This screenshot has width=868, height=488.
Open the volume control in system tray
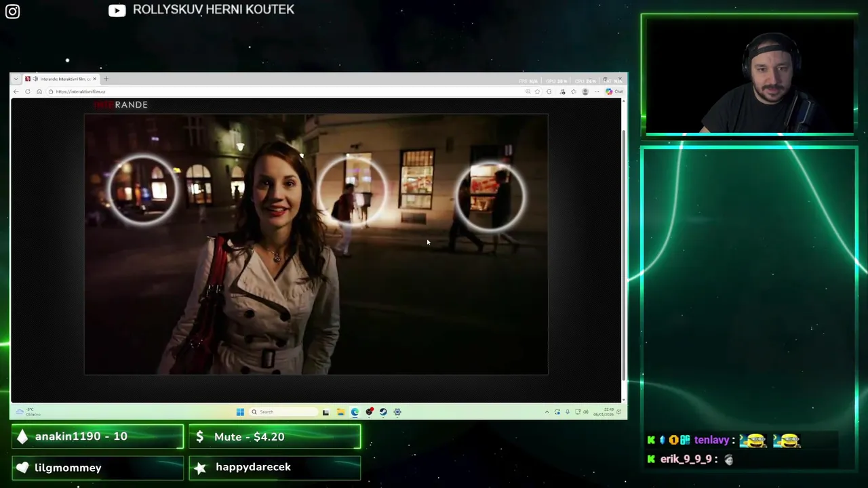[586, 412]
